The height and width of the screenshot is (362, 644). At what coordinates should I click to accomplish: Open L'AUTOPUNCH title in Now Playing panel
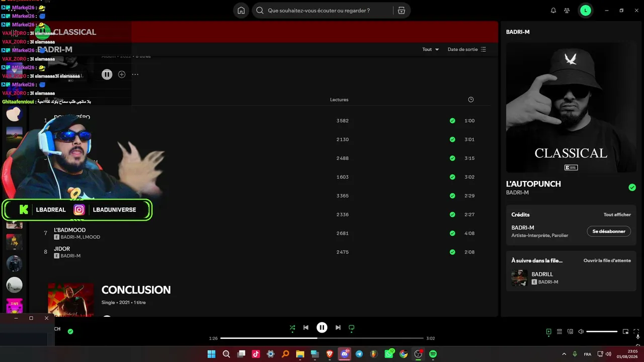[x=533, y=184]
